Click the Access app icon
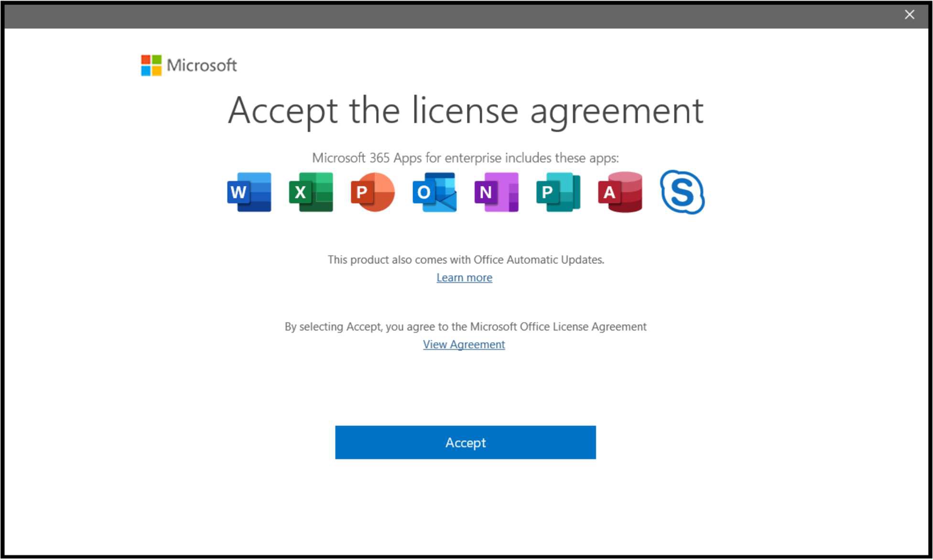This screenshot has height=560, width=933. coord(620,192)
